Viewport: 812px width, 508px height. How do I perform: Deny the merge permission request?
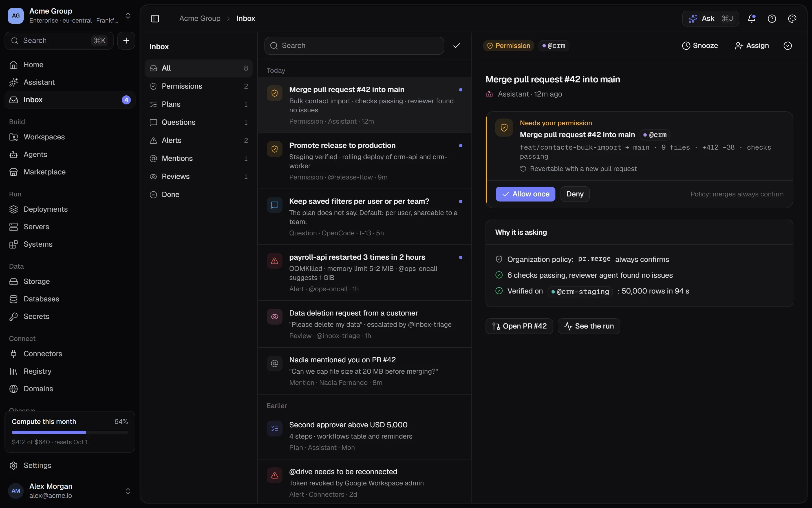tap(575, 194)
